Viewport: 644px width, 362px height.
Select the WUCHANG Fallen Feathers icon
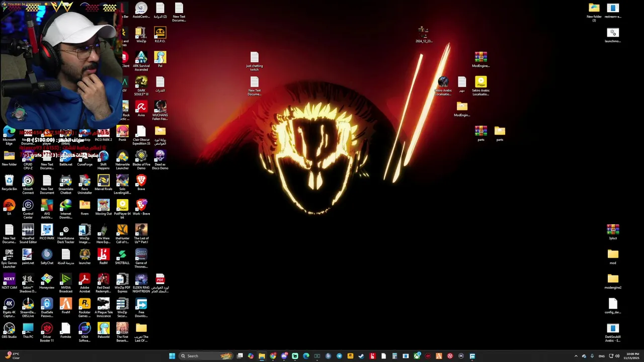coord(160,111)
